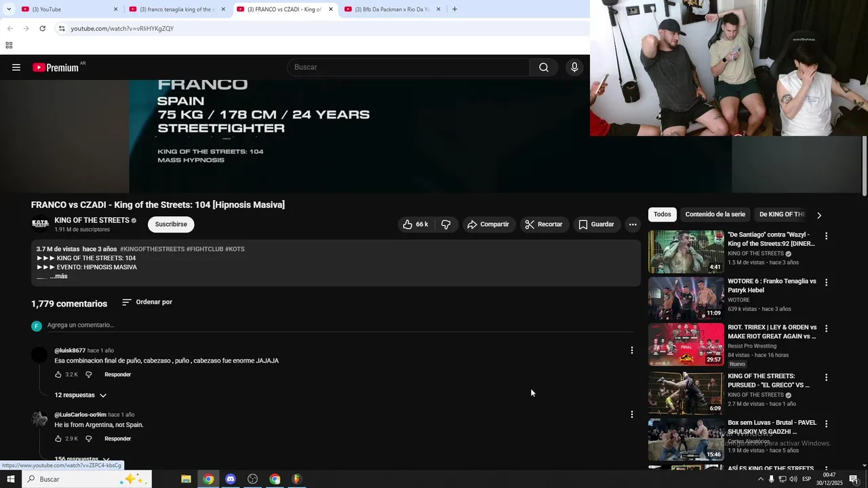The height and width of the screenshot is (488, 868).
Task: Select the Todos filter chip
Action: (x=663, y=214)
